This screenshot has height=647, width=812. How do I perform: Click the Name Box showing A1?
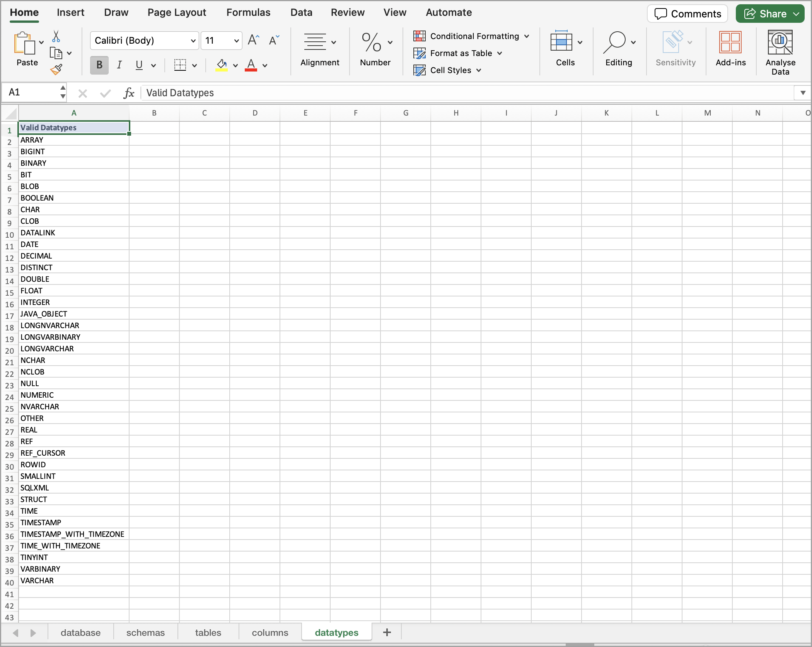click(x=32, y=93)
